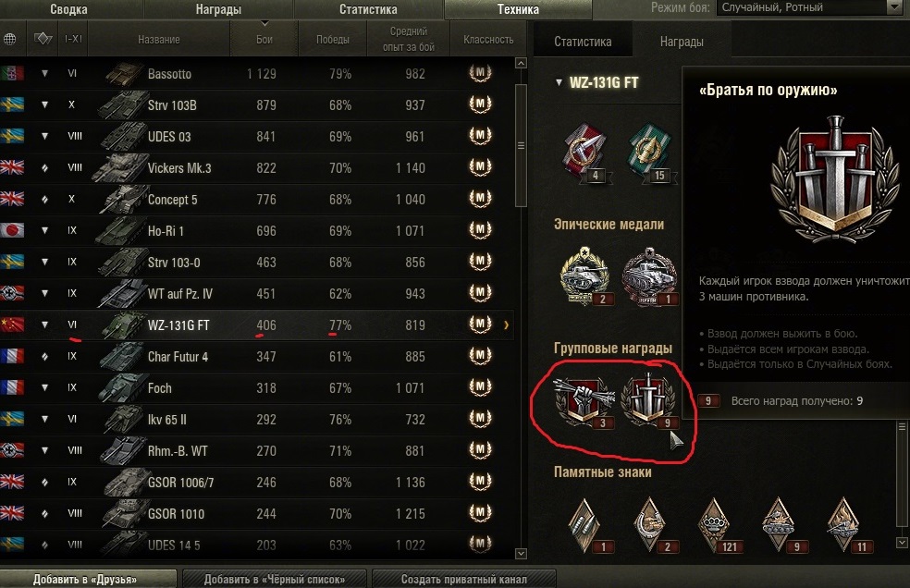Click Создать приватный канал button
The width and height of the screenshot is (910, 588).
[x=464, y=579]
